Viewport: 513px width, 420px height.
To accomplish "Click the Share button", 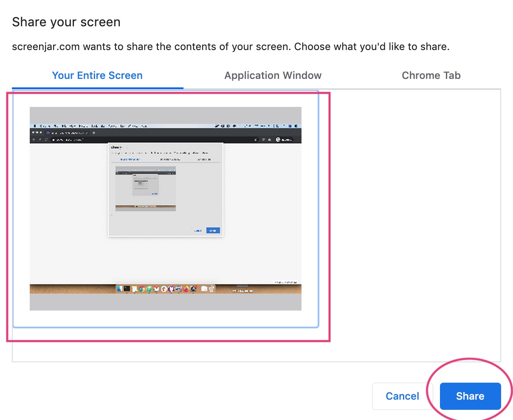I will [470, 396].
